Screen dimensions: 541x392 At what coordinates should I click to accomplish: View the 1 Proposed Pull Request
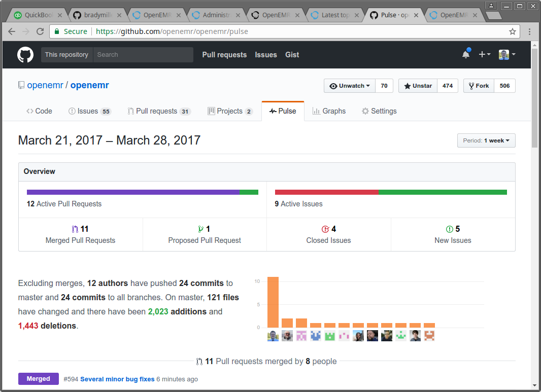click(205, 234)
